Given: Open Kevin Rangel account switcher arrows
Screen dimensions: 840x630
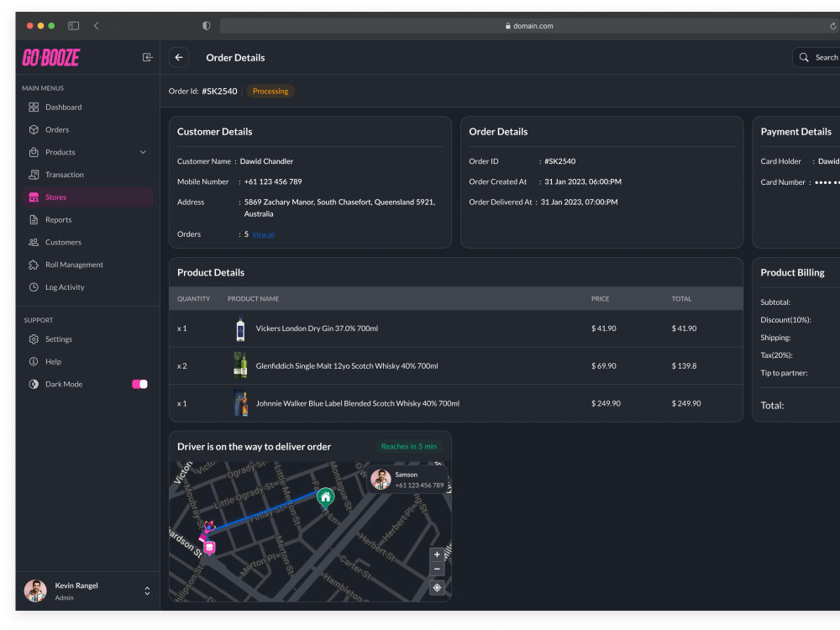Looking at the screenshot, I should coord(147,591).
